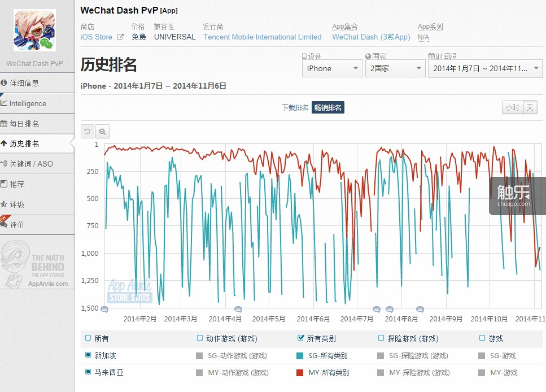Click the external link icon next to iOS Store
The image size is (546, 392).
(120, 37)
